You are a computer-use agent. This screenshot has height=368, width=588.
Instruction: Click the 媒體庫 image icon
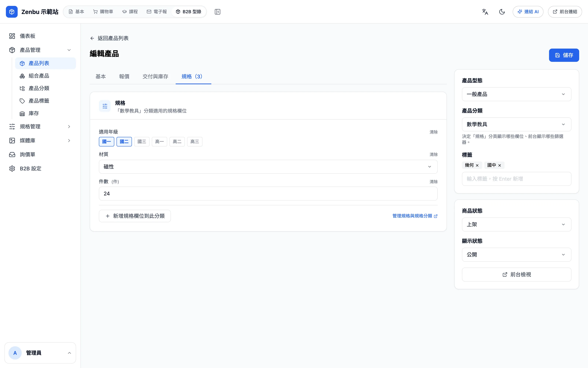(12, 140)
